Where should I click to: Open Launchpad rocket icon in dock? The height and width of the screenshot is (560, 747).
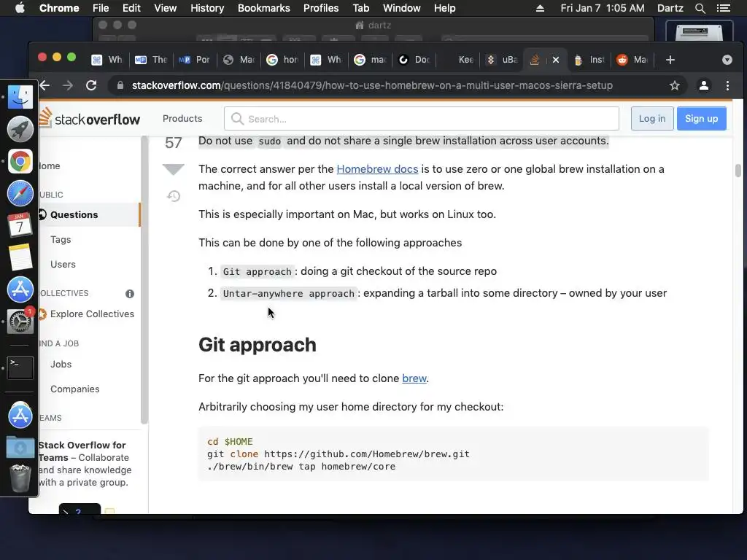[20, 129]
